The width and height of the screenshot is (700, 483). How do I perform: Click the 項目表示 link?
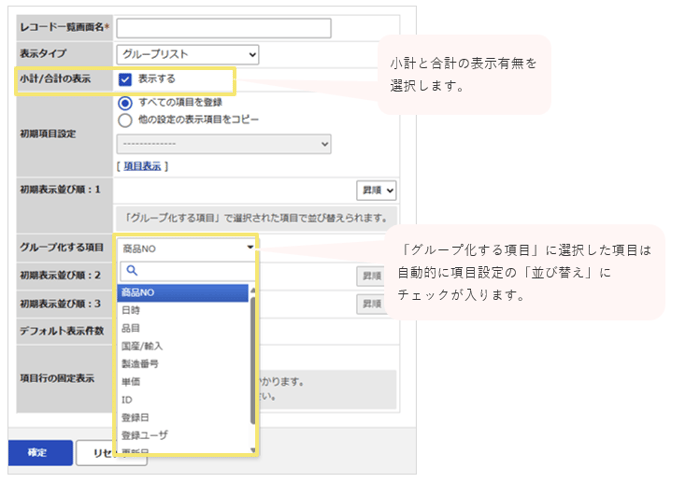point(142,166)
